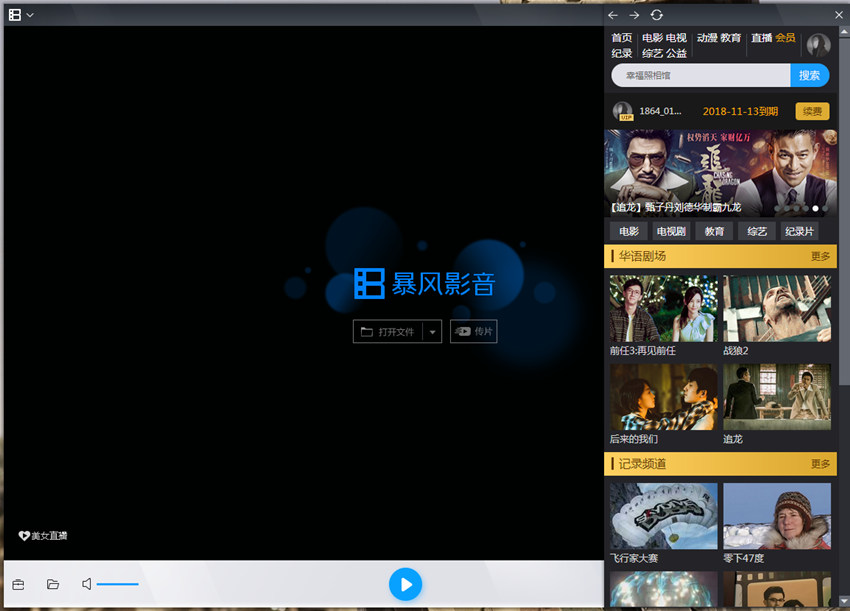This screenshot has height=611, width=850.
Task: Click the 前任3:再见前任 title text
Action: [x=643, y=351]
